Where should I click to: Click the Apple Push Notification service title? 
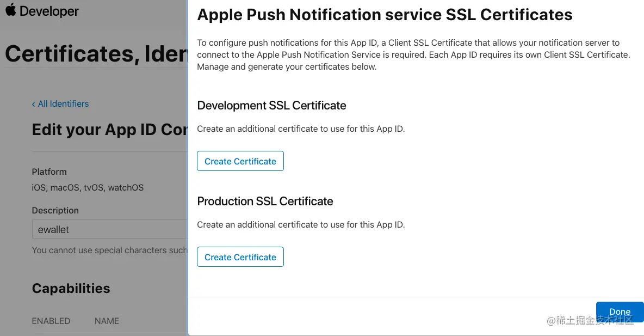coord(385,15)
